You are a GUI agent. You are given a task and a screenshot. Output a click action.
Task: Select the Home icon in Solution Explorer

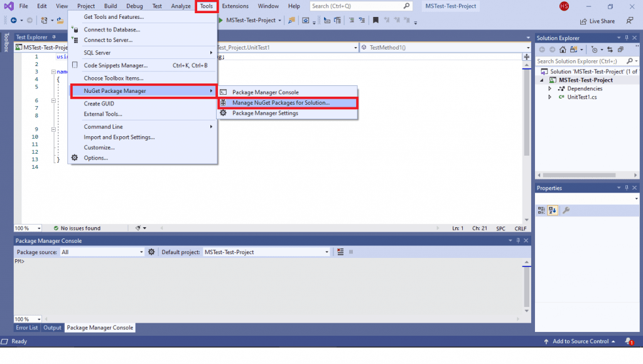(x=563, y=50)
